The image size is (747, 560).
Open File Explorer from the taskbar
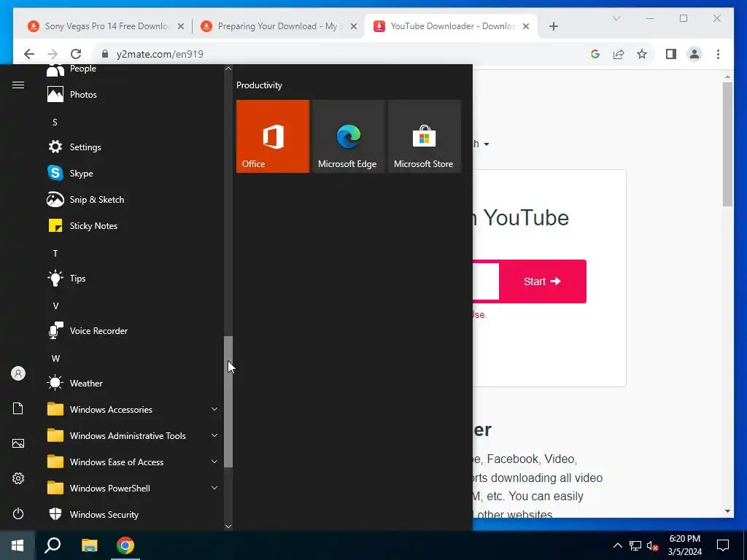[x=89, y=545]
